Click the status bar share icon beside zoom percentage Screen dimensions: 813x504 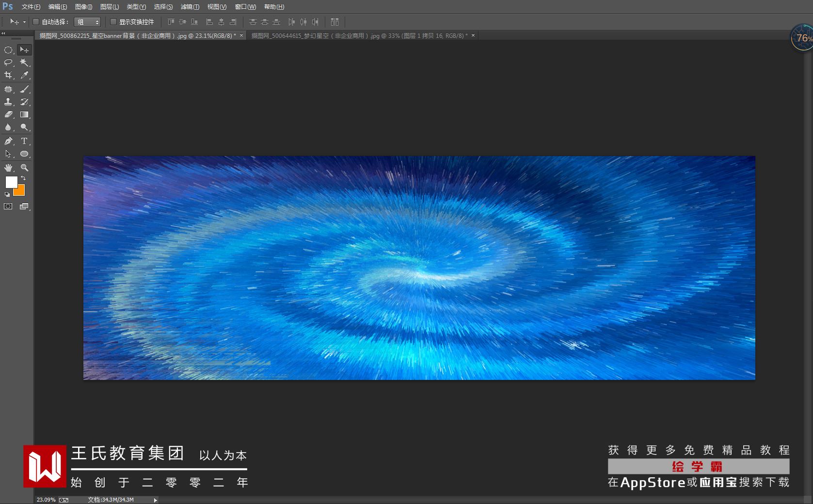coord(64,500)
